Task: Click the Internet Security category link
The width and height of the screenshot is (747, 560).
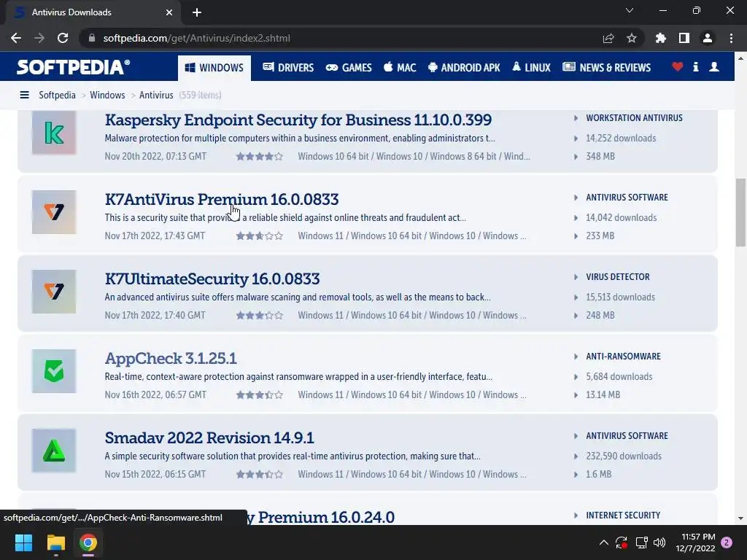Action: tap(623, 516)
